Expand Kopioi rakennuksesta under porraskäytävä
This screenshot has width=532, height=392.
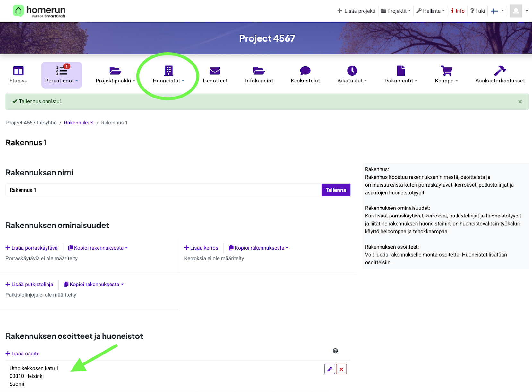[x=98, y=248]
